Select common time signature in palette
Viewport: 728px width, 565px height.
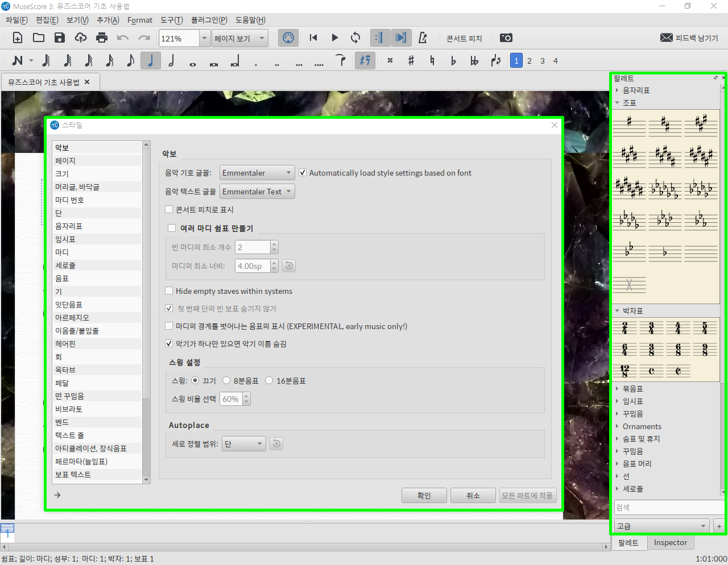point(651,371)
